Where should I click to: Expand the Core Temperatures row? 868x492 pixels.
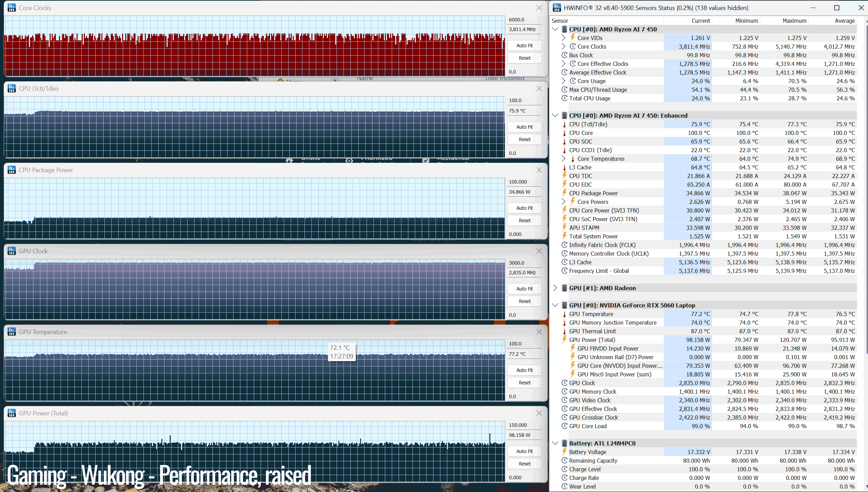point(563,158)
